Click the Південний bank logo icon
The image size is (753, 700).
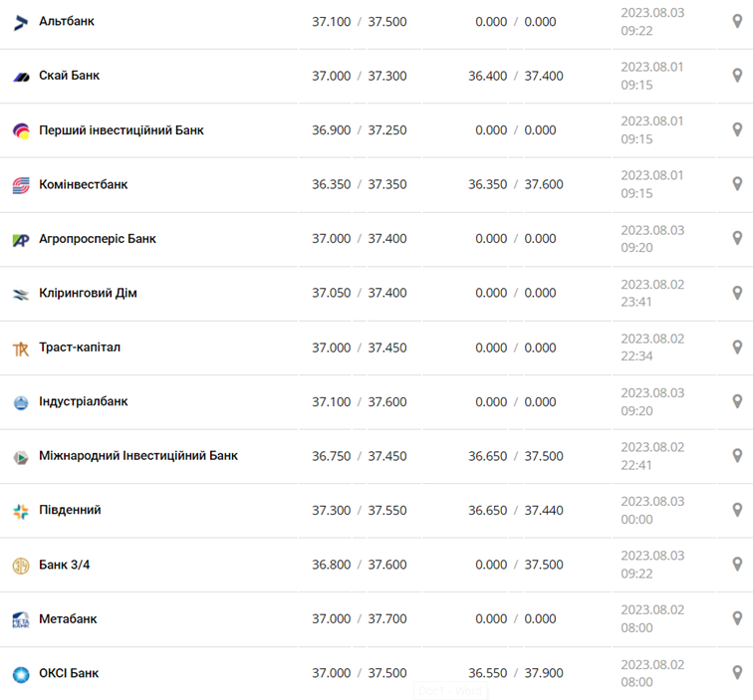tap(21, 511)
